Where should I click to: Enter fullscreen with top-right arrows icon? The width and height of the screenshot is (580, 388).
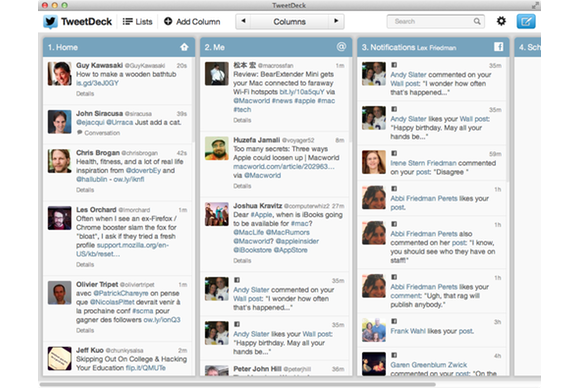pos(535,5)
